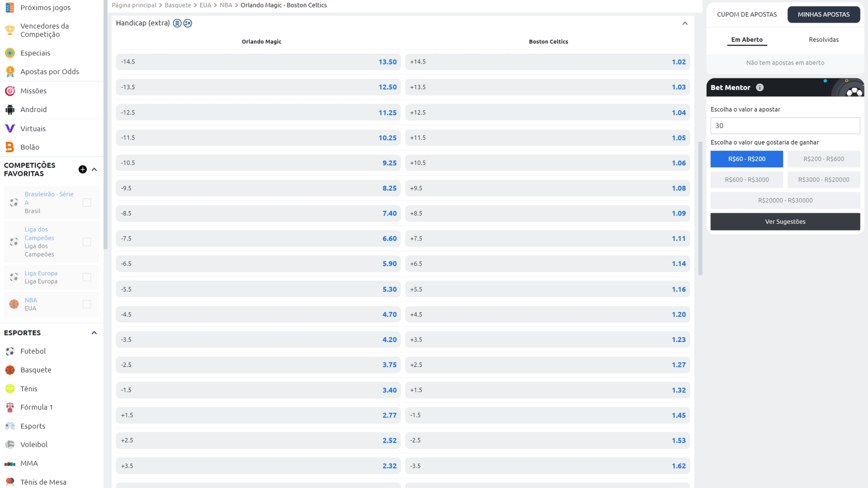Collapse the Esportes section chevron

[x=94, y=333]
